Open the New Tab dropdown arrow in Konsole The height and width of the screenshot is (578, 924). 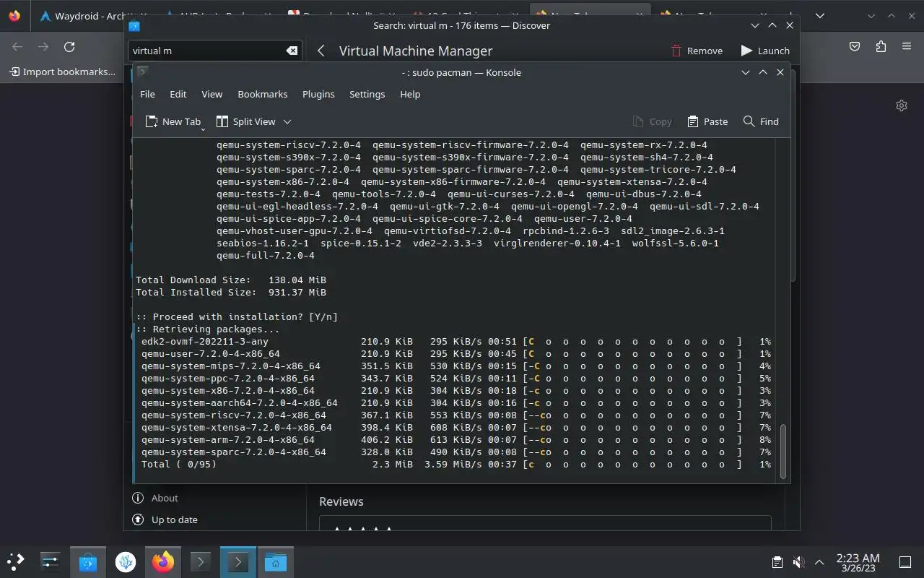coord(203,129)
